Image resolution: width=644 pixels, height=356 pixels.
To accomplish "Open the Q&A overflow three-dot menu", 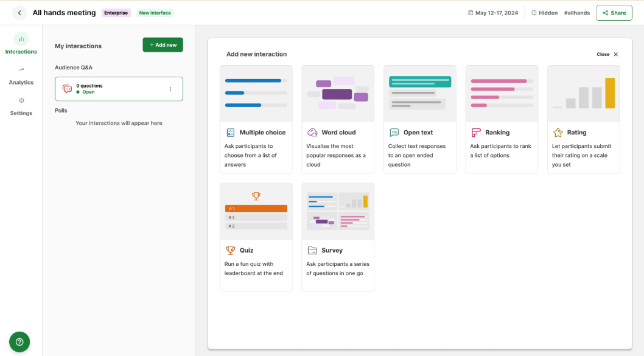I will pos(170,89).
